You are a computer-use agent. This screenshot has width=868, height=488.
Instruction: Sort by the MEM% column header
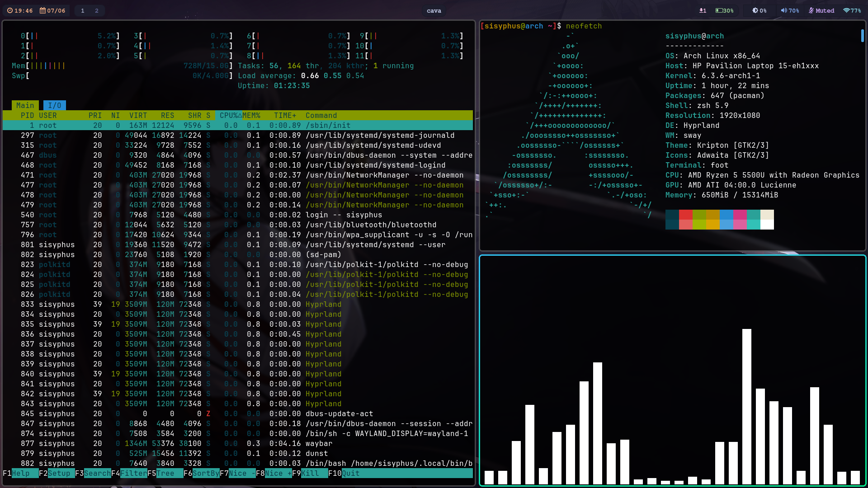click(251, 115)
